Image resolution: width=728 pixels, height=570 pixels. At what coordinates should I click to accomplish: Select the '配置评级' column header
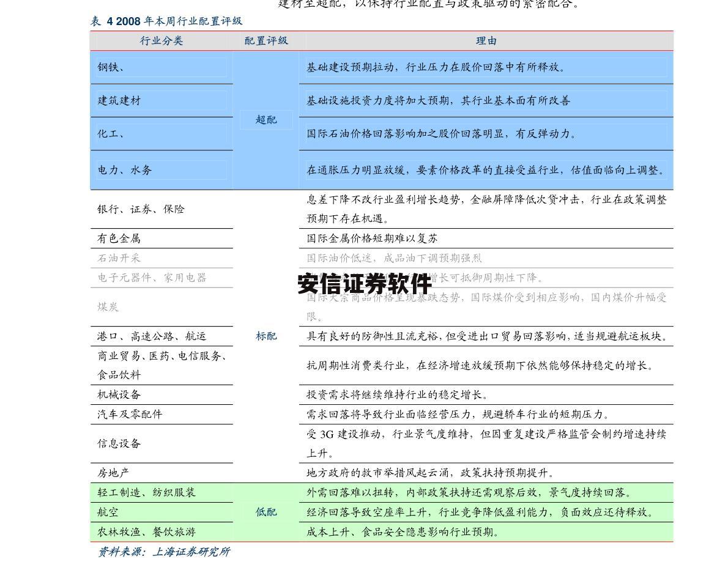(x=266, y=41)
